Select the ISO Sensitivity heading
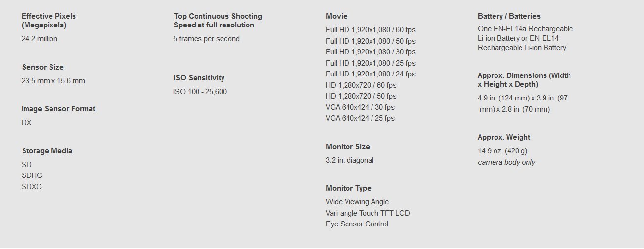 (198, 77)
